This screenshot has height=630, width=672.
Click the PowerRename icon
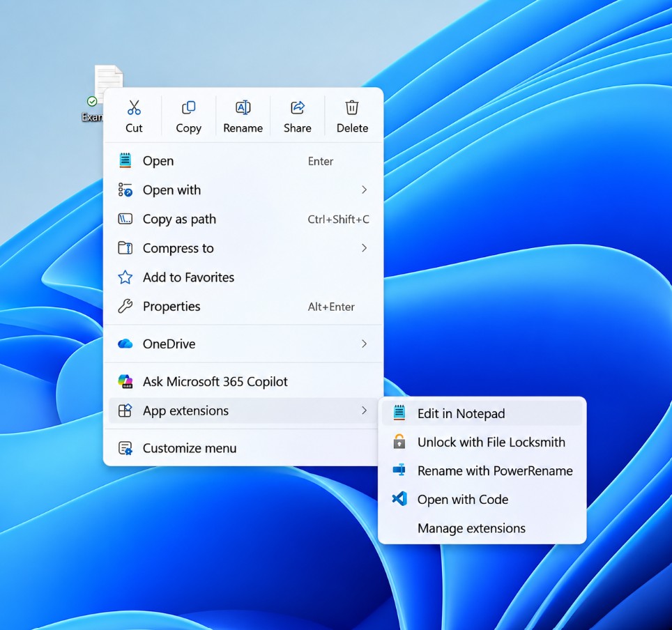399,470
